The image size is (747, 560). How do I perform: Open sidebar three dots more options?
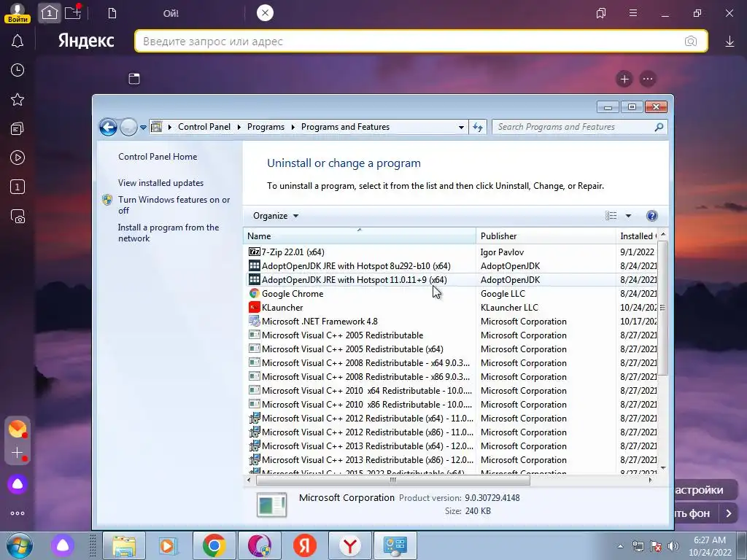pos(18,513)
